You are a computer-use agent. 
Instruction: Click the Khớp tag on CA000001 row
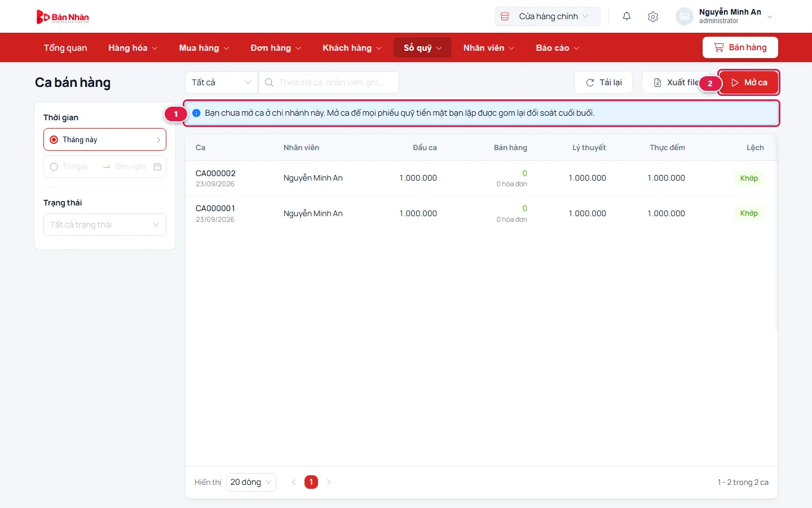(749, 213)
